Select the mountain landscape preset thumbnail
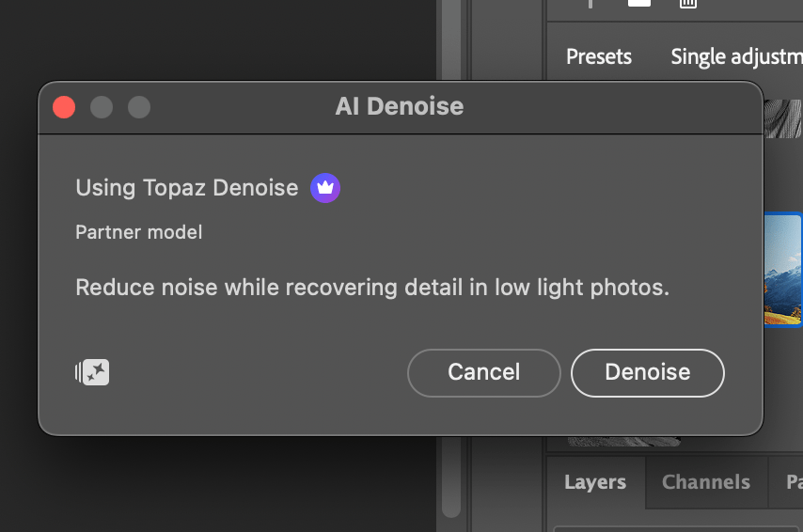The height and width of the screenshot is (532, 803). click(782, 270)
